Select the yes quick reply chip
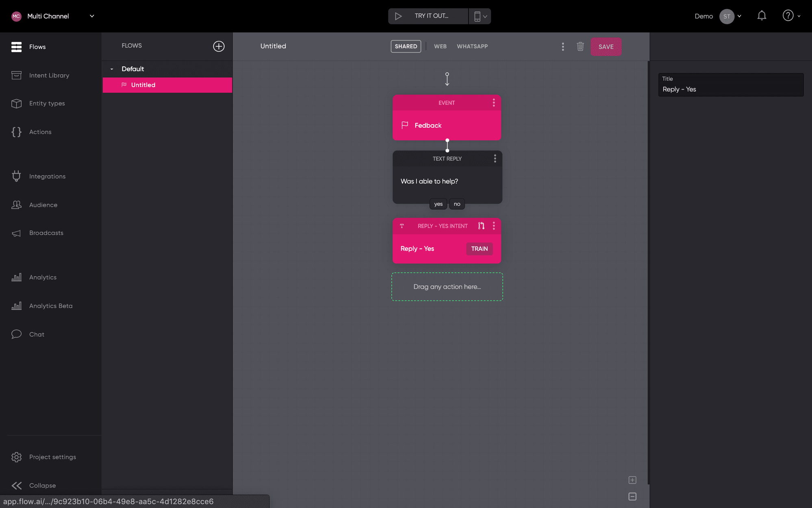The height and width of the screenshot is (508, 812). 438,204
